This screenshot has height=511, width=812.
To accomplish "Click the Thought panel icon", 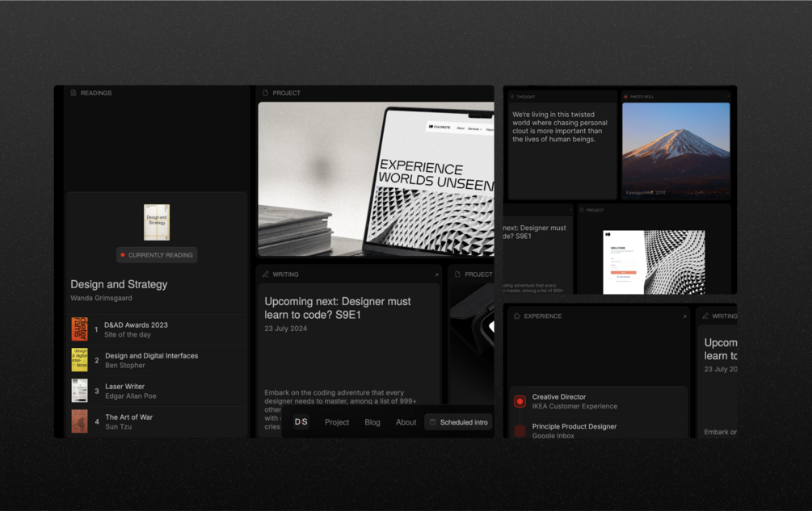I will (512, 97).
